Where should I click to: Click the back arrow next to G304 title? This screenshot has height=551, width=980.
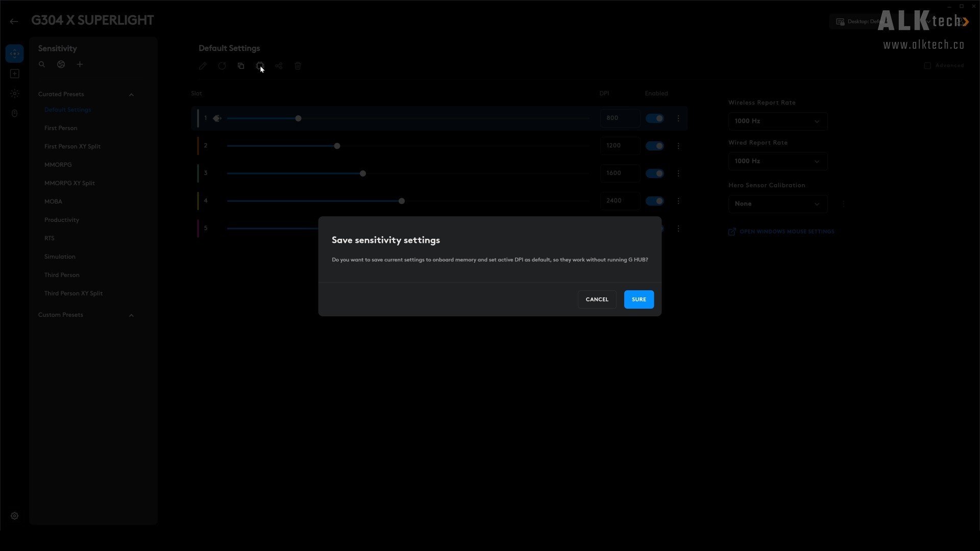pos(14,21)
